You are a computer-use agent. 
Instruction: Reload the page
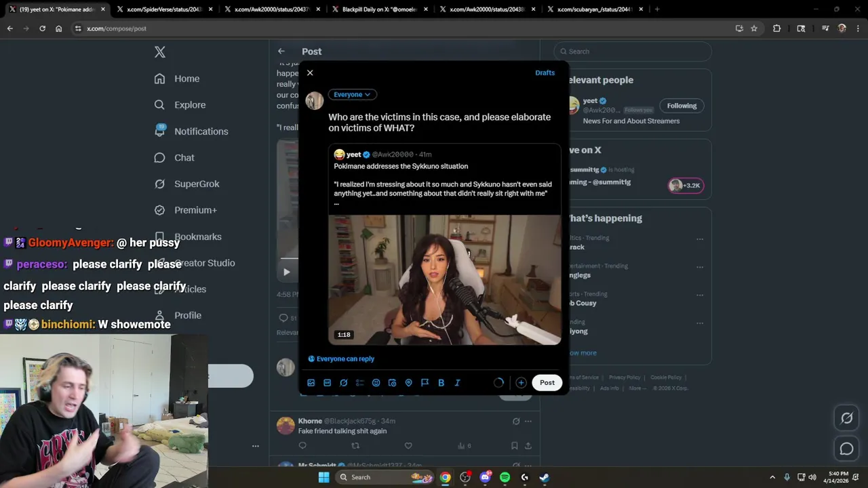[42, 28]
